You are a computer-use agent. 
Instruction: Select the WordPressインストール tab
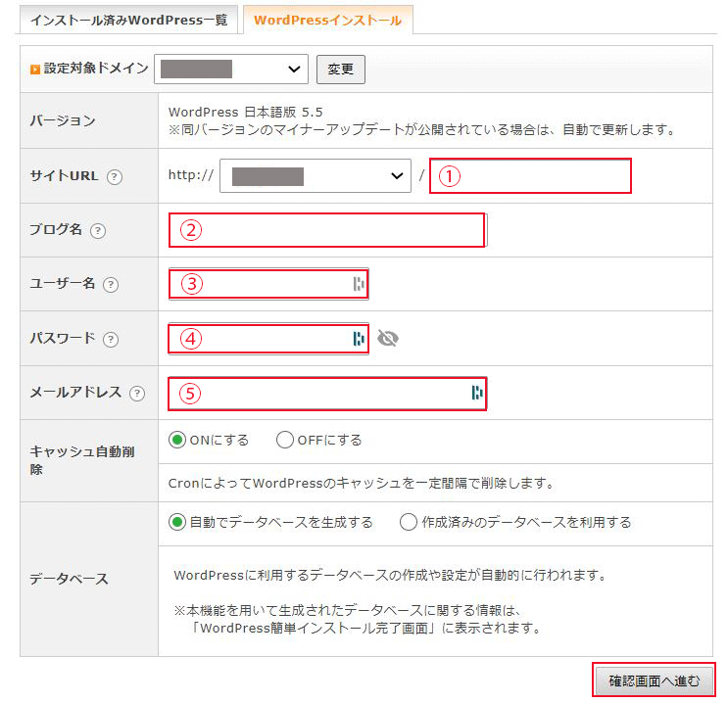coord(327,21)
